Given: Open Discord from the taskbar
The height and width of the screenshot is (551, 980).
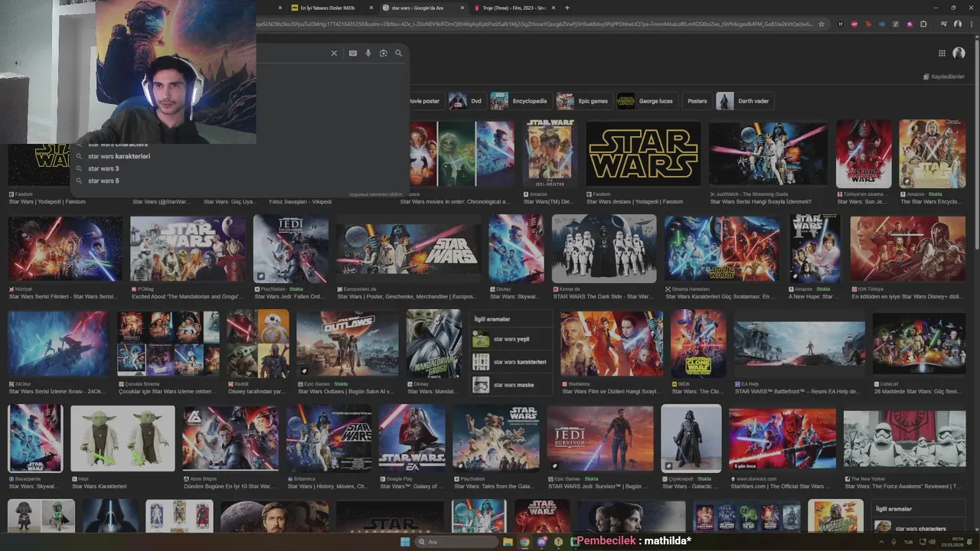Looking at the screenshot, I should (x=542, y=542).
